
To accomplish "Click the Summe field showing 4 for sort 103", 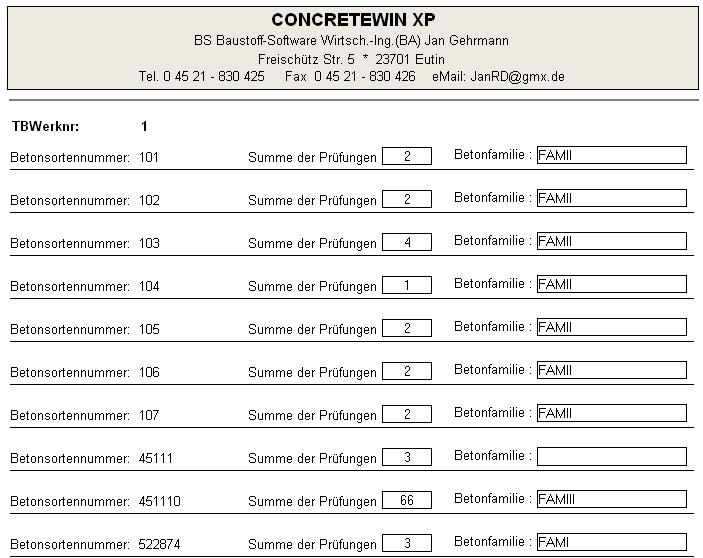I will [407, 242].
